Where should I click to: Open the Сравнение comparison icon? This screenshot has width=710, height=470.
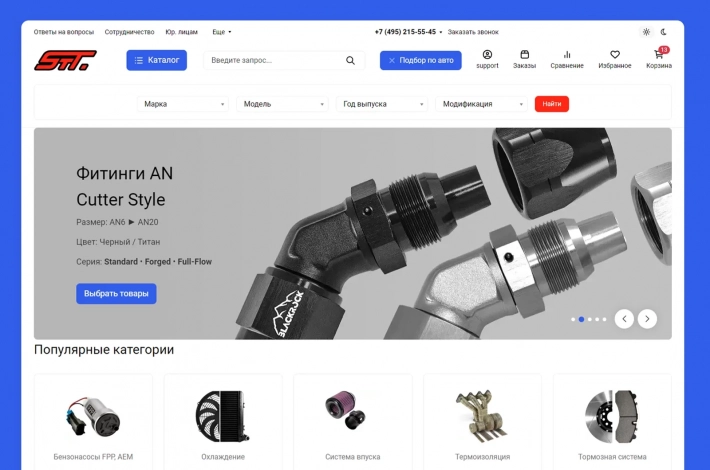tap(567, 59)
